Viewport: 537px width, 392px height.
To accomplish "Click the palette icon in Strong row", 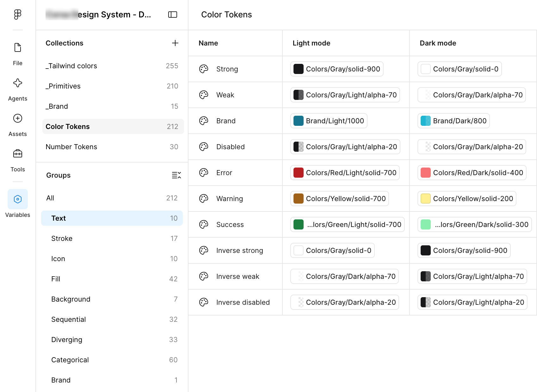I will tap(204, 69).
